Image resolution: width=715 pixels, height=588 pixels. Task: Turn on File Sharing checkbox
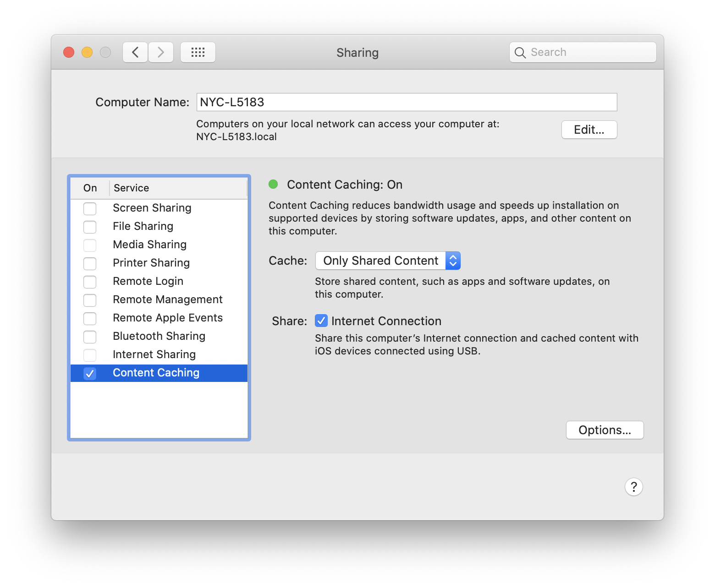click(x=90, y=227)
